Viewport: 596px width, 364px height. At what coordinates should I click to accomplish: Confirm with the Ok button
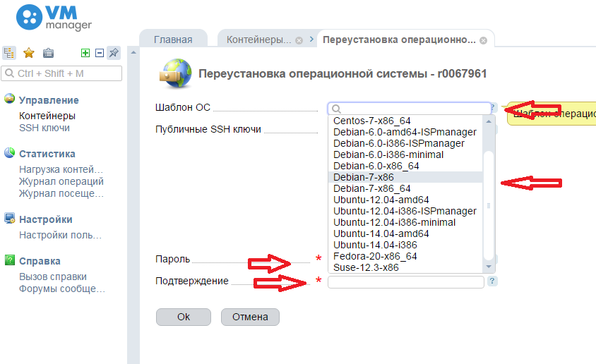pos(183,317)
